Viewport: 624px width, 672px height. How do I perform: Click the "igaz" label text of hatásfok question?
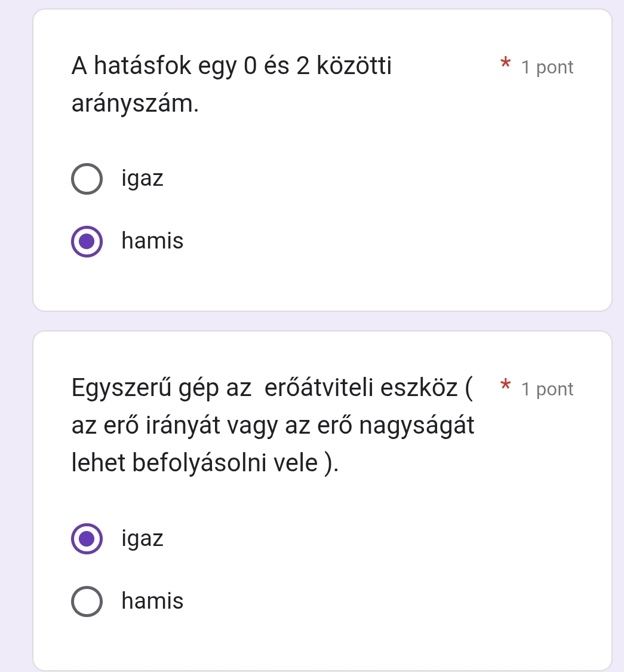(142, 179)
